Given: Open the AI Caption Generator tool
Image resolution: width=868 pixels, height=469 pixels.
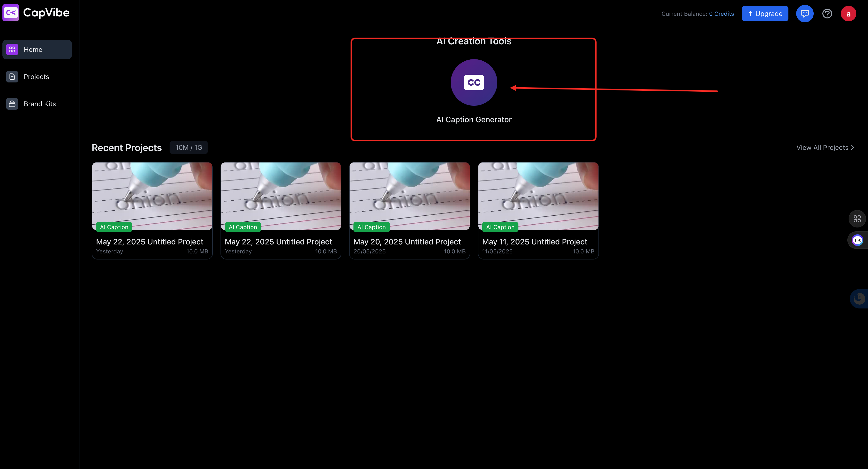Looking at the screenshot, I should click(474, 82).
